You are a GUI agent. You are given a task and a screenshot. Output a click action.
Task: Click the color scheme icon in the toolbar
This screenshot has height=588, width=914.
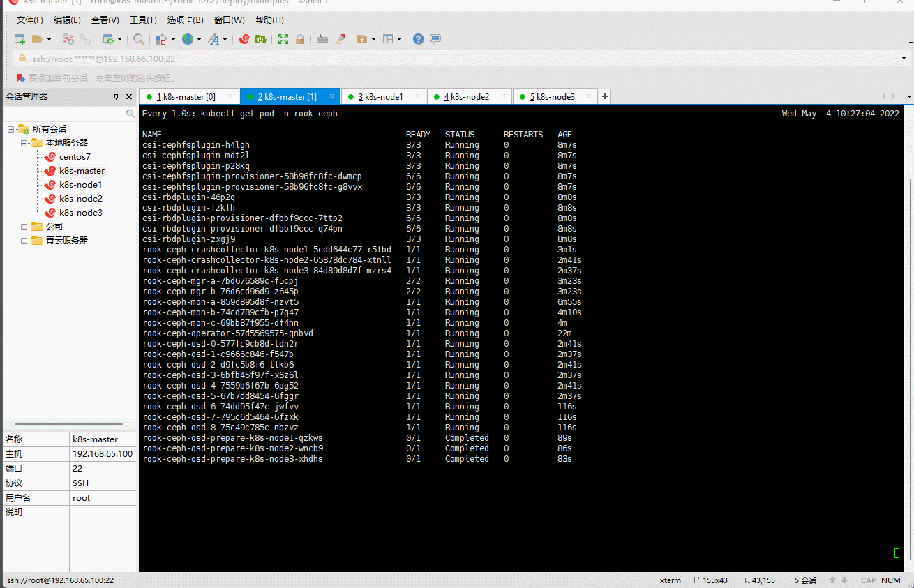[161, 39]
